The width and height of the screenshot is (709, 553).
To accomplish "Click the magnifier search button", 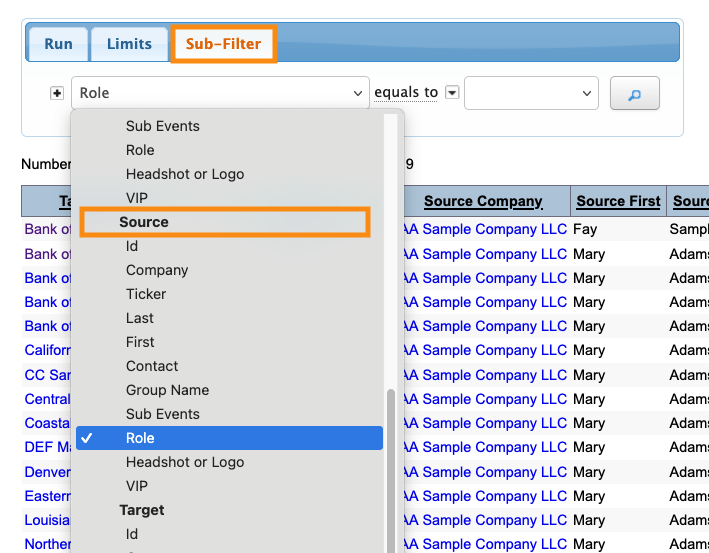I will 635,93.
